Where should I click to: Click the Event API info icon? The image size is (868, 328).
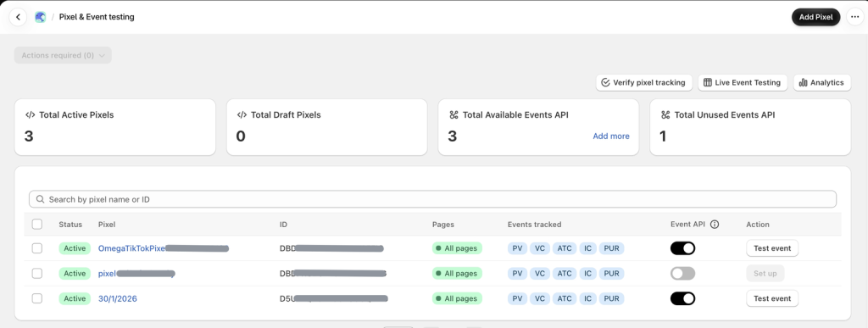click(714, 224)
